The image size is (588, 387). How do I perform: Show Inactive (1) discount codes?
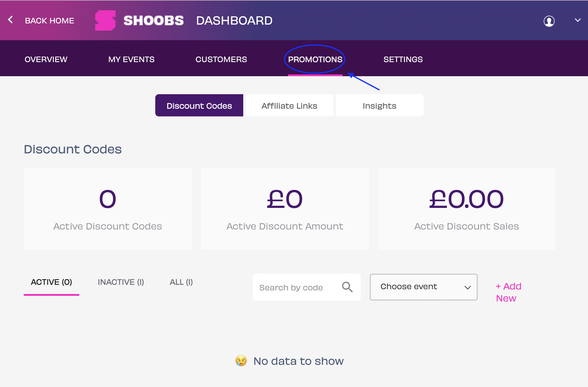click(121, 282)
